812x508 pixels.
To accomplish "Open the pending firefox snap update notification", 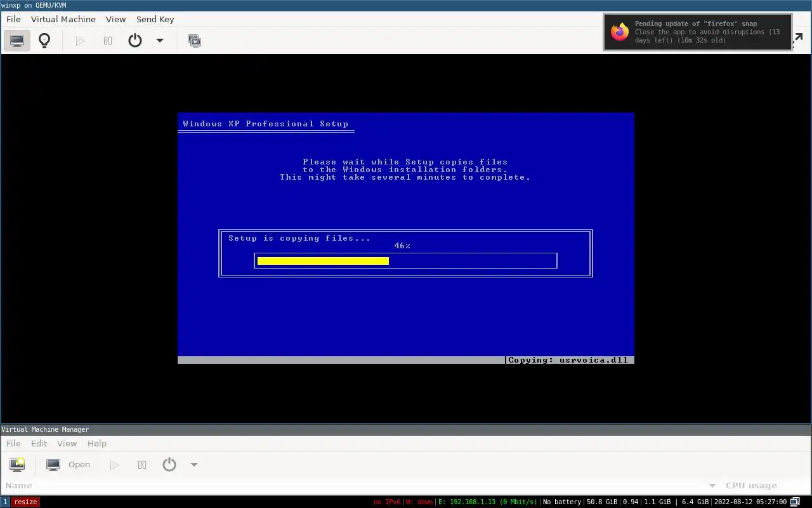I will [x=698, y=32].
